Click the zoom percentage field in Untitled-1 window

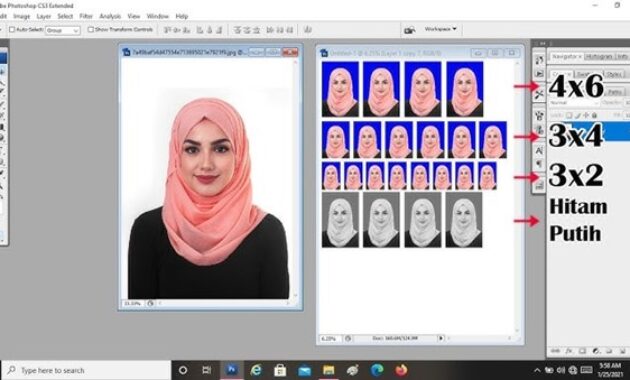329,339
